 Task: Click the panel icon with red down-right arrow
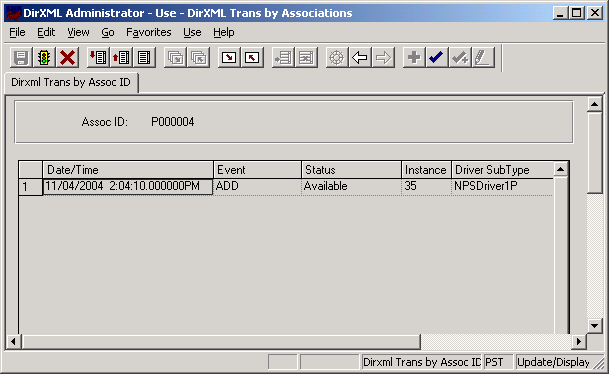coord(229,58)
